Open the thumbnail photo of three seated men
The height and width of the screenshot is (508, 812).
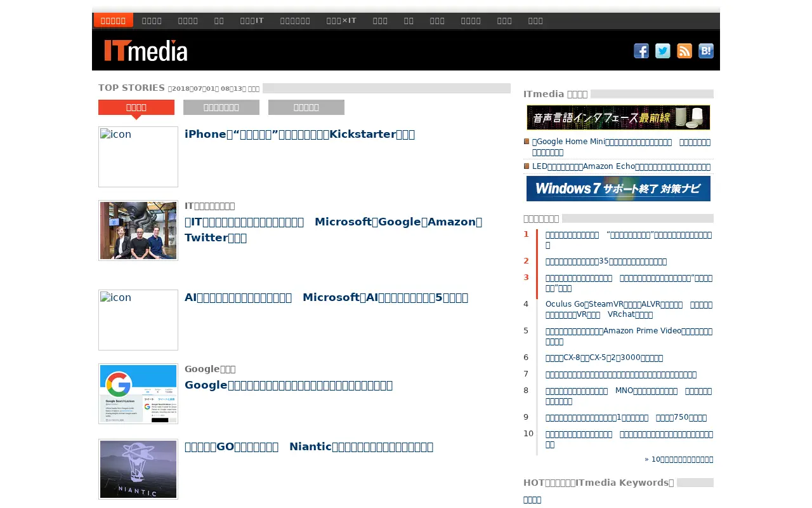[x=138, y=231]
